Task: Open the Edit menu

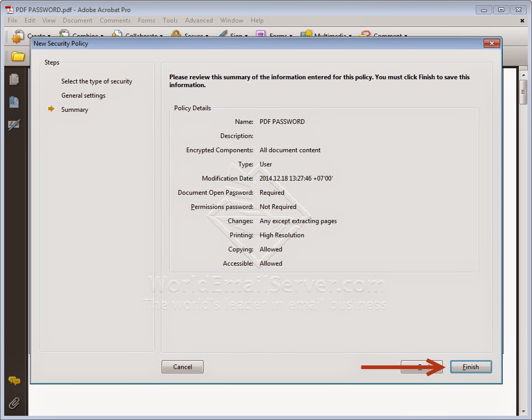Action: tap(30, 20)
